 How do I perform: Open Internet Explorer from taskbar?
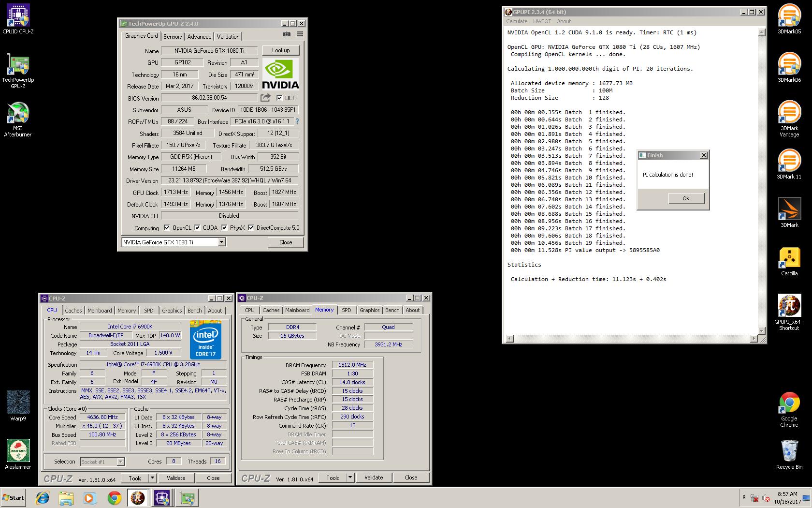(x=43, y=498)
